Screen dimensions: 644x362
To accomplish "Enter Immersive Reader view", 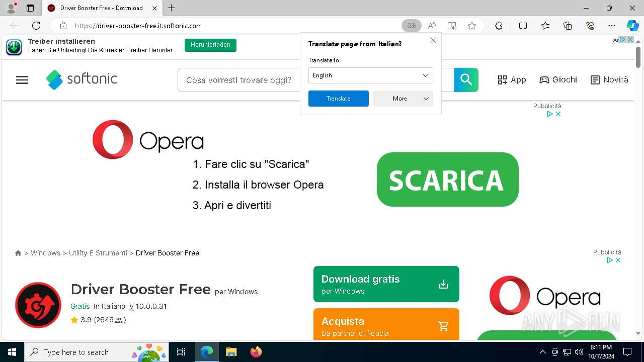I will pyautogui.click(x=452, y=26).
